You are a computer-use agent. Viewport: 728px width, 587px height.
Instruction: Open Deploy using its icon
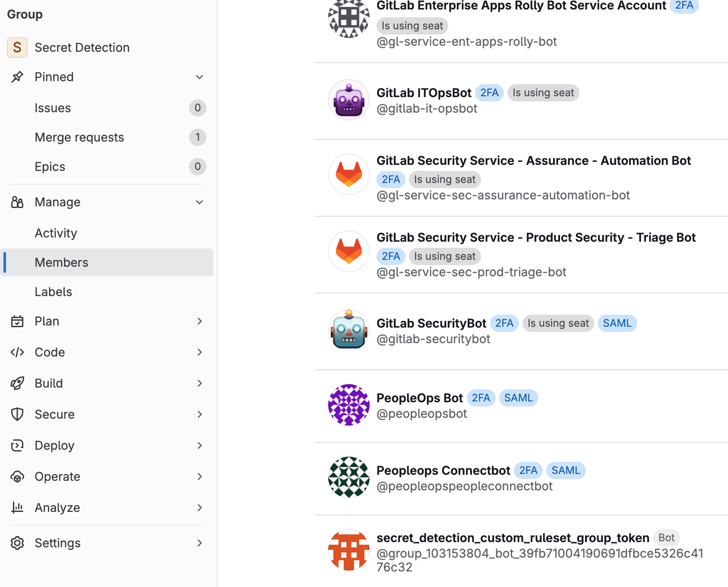[17, 445]
